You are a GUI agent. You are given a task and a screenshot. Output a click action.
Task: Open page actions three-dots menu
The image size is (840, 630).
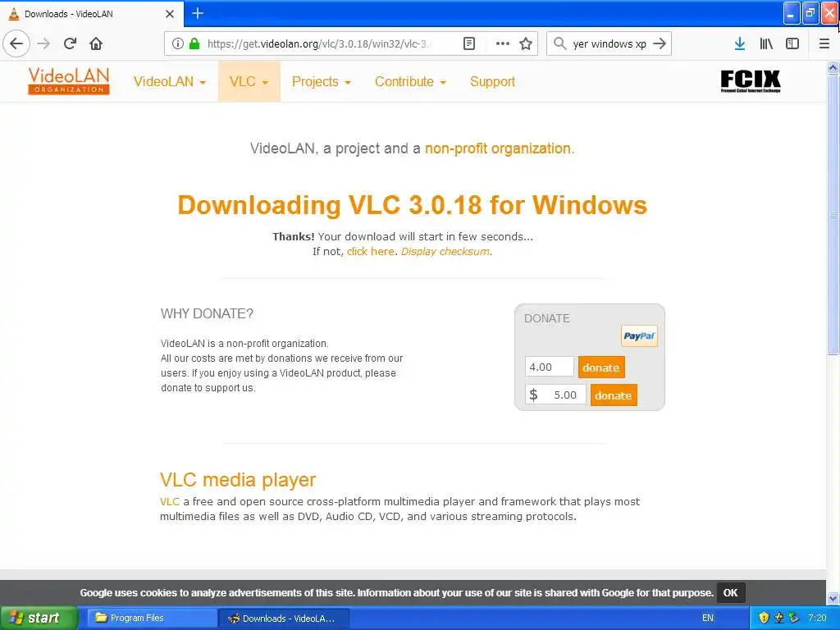coord(503,43)
